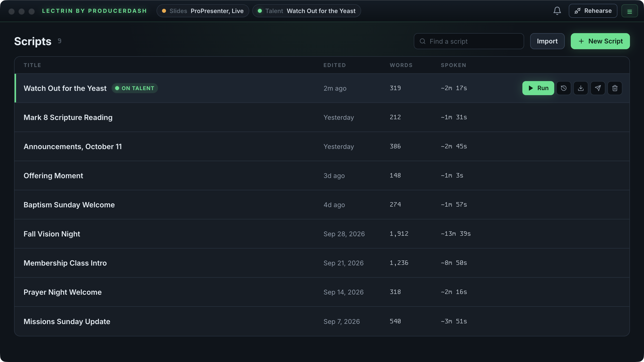
Task: Click the 3d ago edited cell
Action: tap(334, 176)
